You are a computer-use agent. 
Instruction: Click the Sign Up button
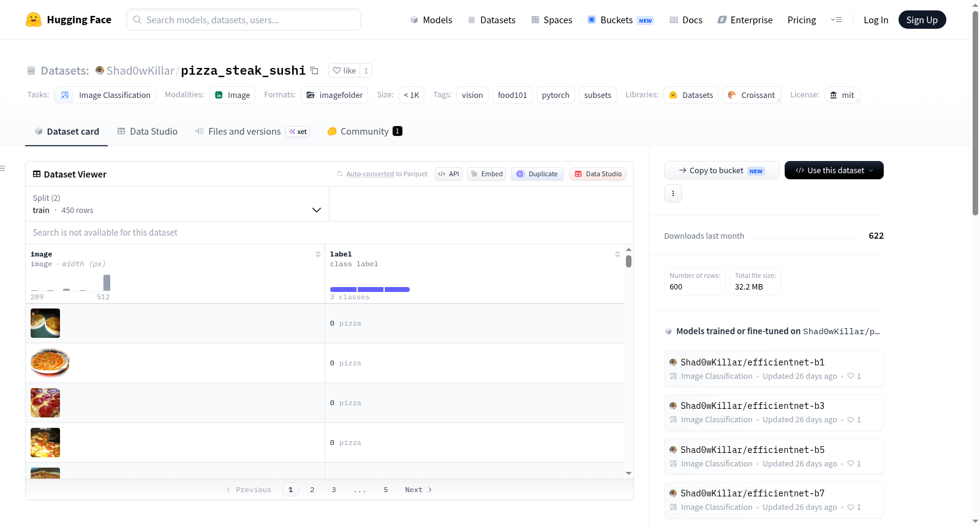click(x=922, y=20)
